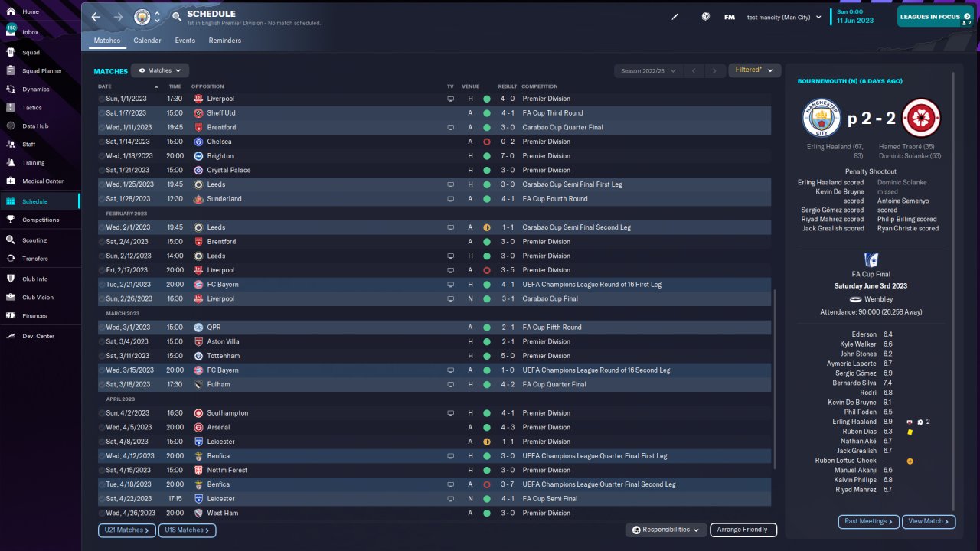This screenshot has width=980, height=551.
Task: Toggle the check circle for Sun, 1/1/2023
Action: [102, 99]
